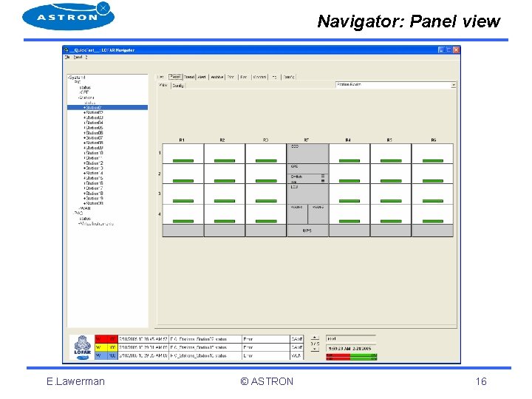Image resolution: width=532 pixels, height=399 pixels.
Task: Switch to the Panel tab
Action: point(175,77)
